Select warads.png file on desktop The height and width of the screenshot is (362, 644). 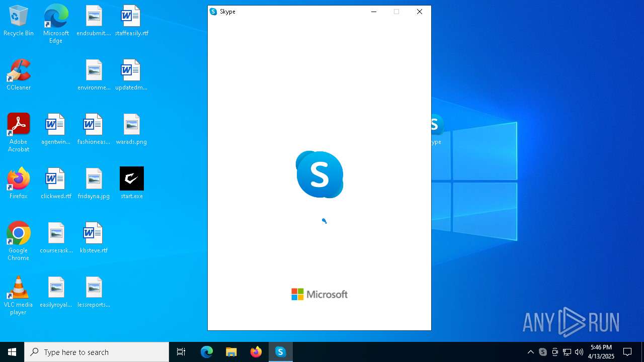tap(131, 130)
